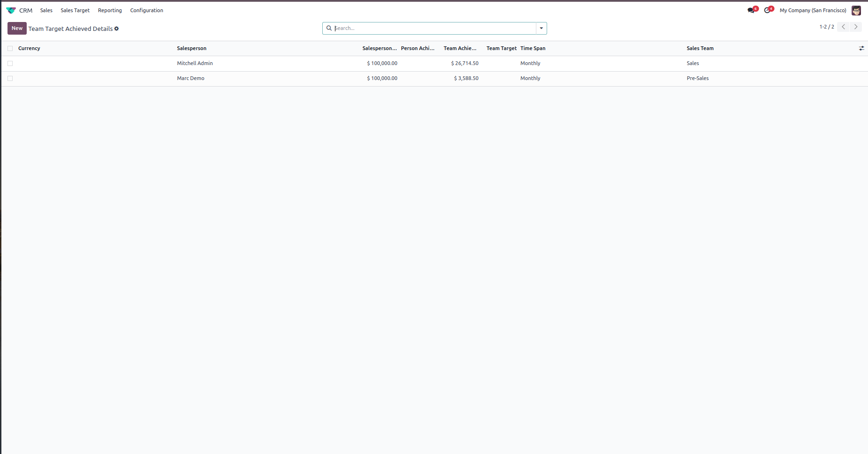Create a New record
The image size is (868, 454).
17,29
